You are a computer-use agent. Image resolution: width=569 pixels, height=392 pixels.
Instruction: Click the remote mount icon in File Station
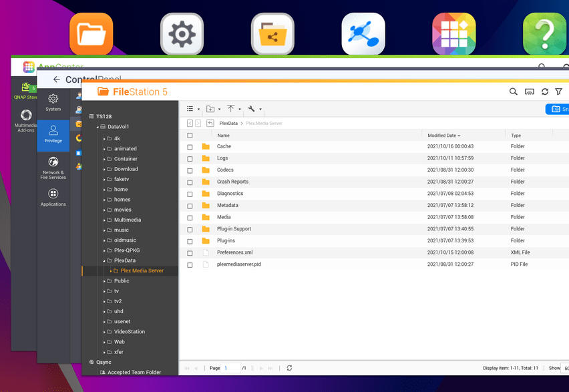point(530,92)
